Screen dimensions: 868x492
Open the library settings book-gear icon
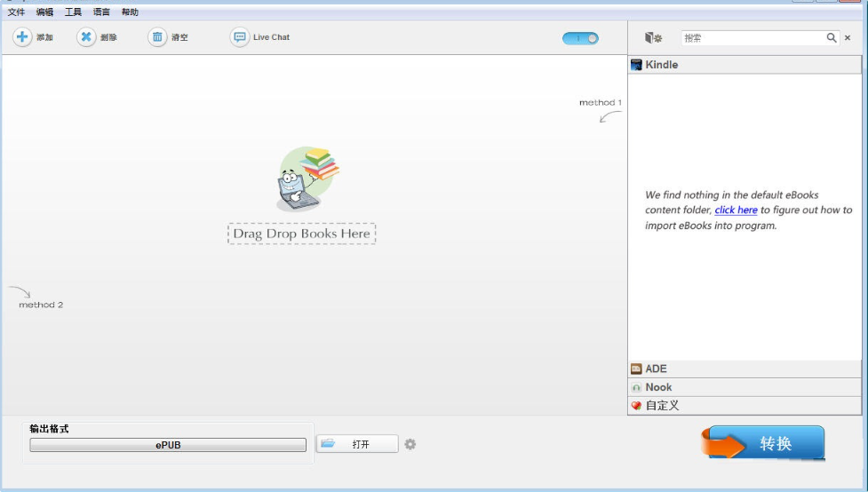click(x=653, y=37)
